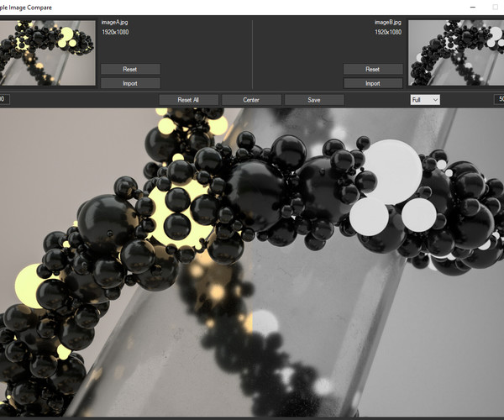Screen dimensions: 504x420
Task: Save the comparison image
Action: click(314, 100)
